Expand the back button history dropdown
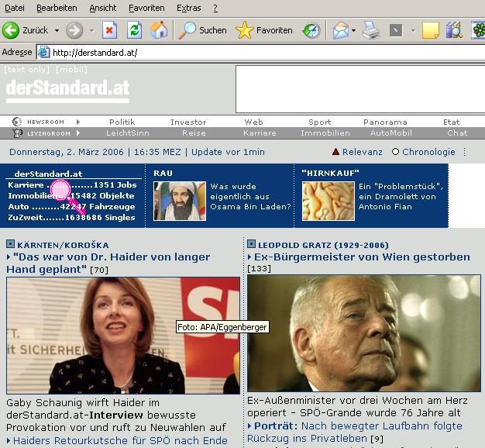This screenshot has width=485, height=448. click(56, 31)
